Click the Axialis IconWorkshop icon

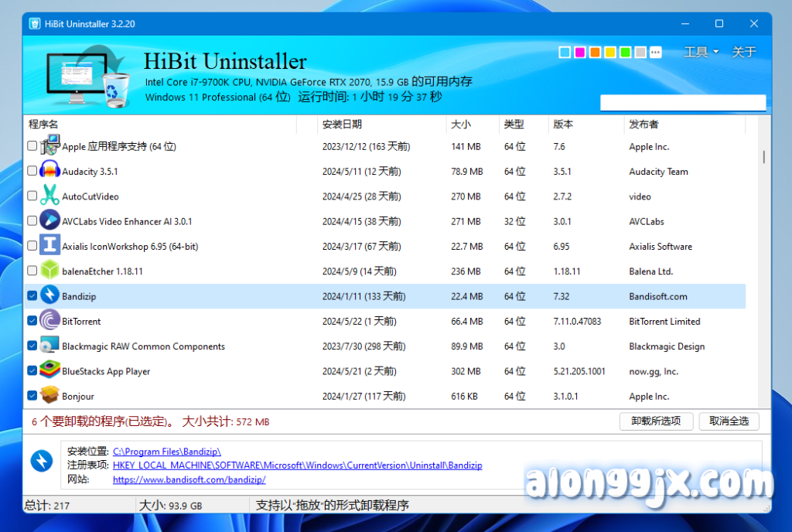[x=50, y=247]
